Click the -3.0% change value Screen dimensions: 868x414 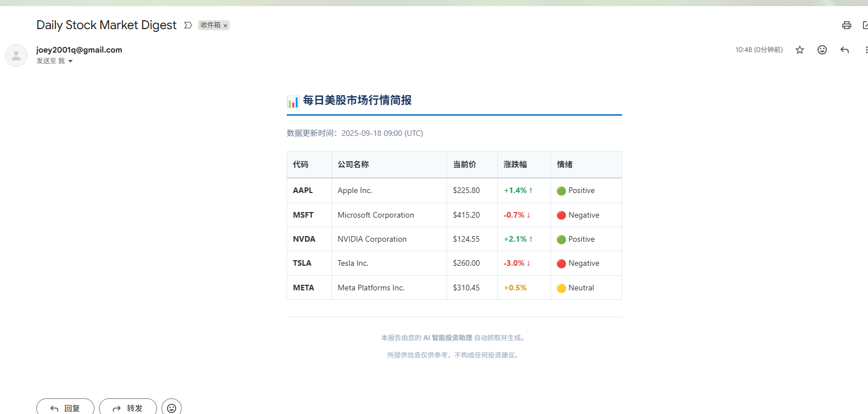point(514,263)
